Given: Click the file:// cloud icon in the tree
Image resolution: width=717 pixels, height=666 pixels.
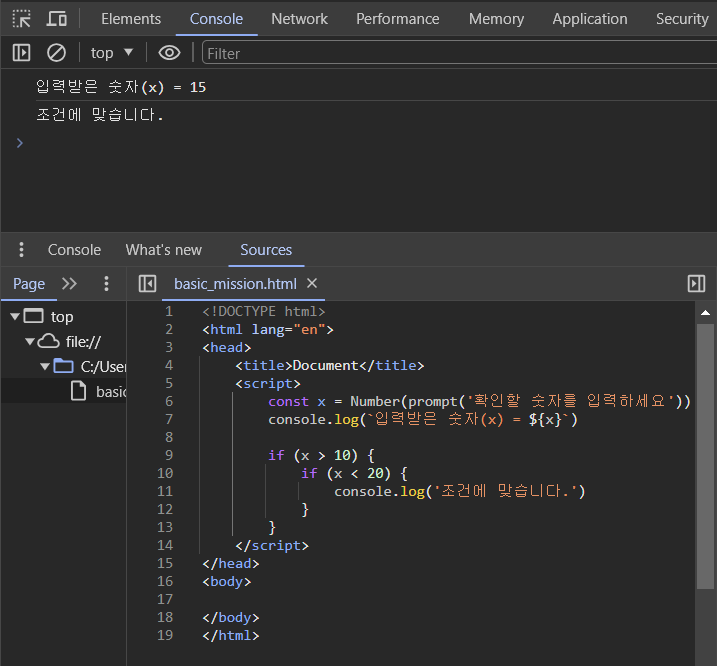Looking at the screenshot, I should (x=48, y=341).
